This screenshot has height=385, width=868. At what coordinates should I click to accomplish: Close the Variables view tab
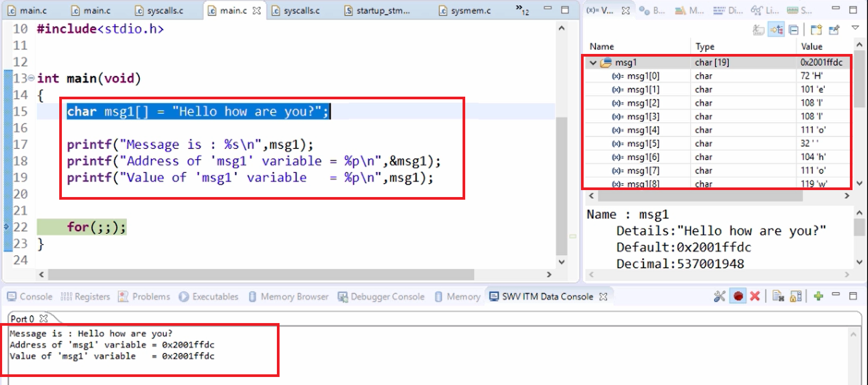[626, 10]
